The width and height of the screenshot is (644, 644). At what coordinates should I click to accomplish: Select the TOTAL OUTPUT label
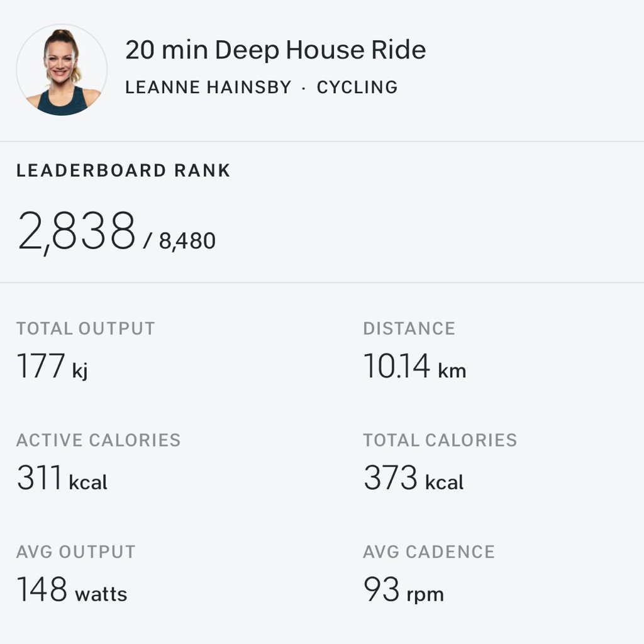point(86,328)
